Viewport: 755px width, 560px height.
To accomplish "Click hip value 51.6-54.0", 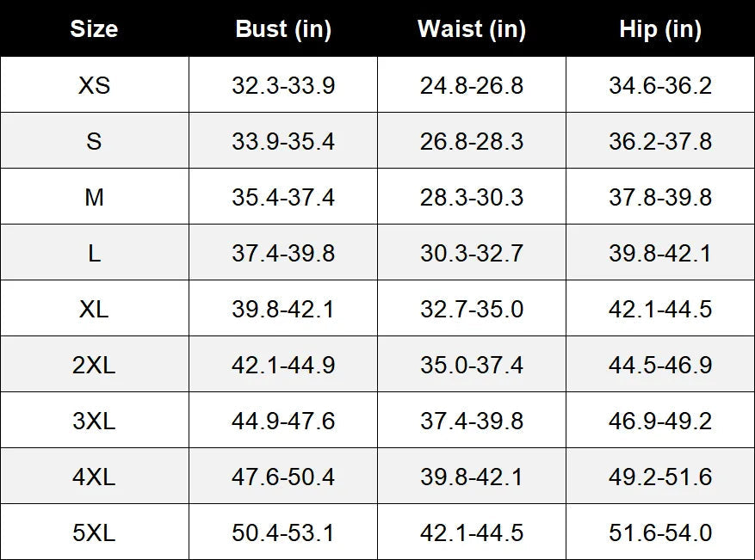I will (660, 533).
